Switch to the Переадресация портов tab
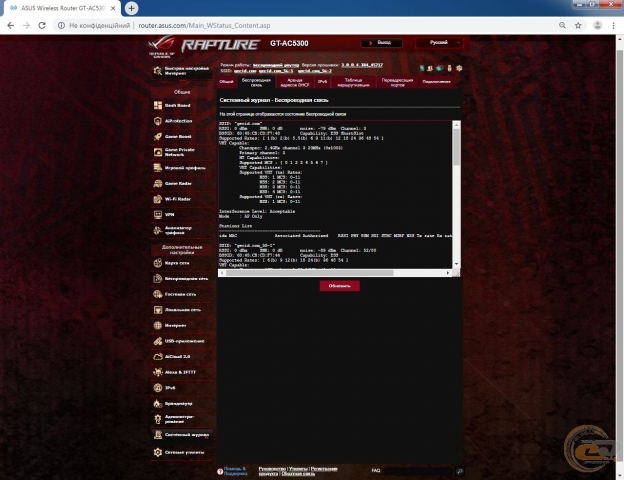The width and height of the screenshot is (624, 480). coord(397,82)
